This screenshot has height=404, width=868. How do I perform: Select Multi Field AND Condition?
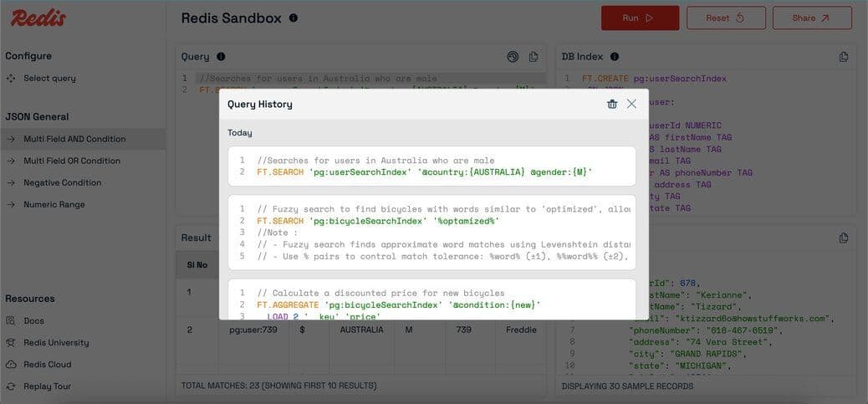pos(74,139)
